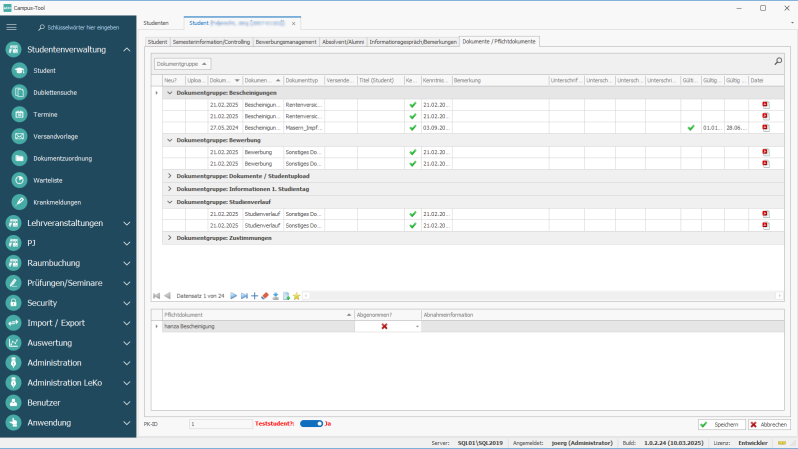The height and width of the screenshot is (449, 798).
Task: Collapse Dokumentgruppe Bescheinigungen group
Action: click(170, 93)
